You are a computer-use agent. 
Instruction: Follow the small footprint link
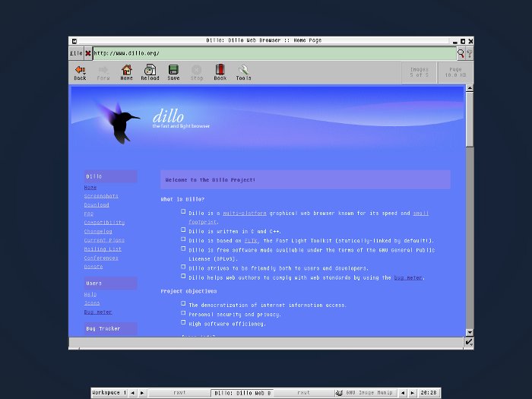[421, 214]
